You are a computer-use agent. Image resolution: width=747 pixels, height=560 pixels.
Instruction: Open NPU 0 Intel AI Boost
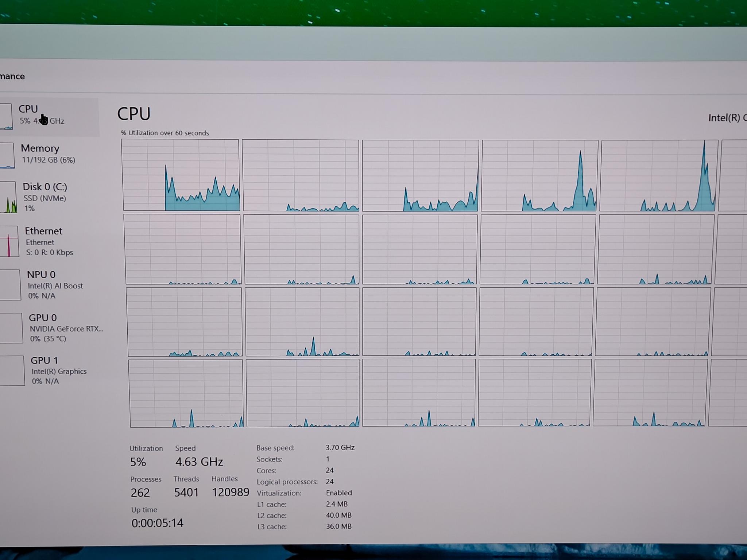51,285
